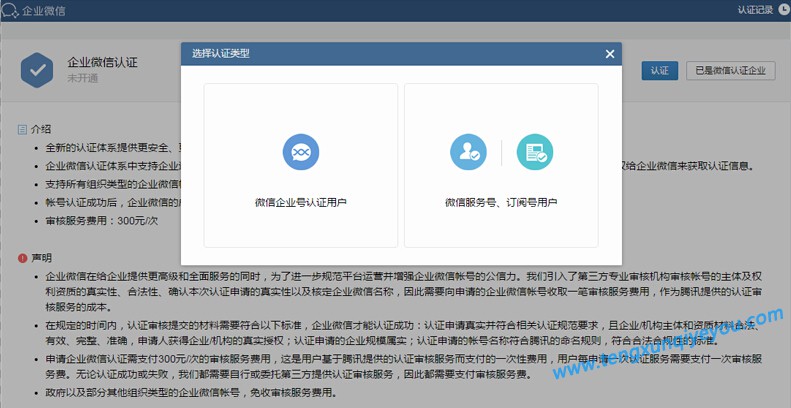Click the 企业微信认证 heading

click(x=102, y=63)
